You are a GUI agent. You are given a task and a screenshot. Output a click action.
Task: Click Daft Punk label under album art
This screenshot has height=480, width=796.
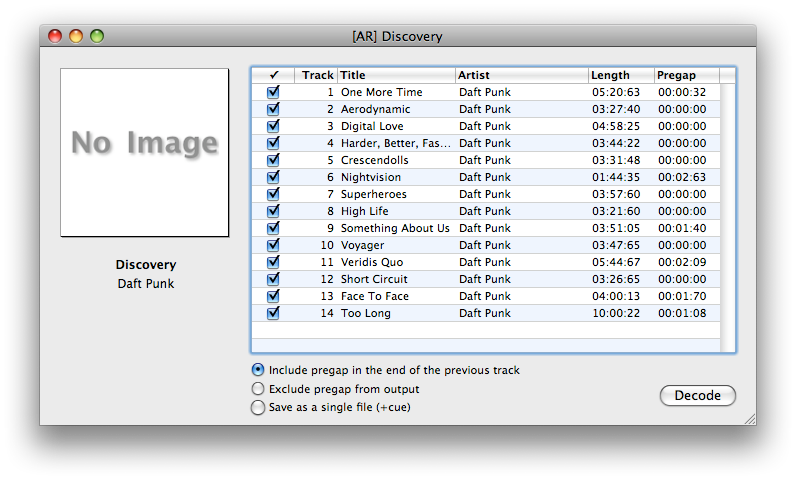click(x=146, y=283)
